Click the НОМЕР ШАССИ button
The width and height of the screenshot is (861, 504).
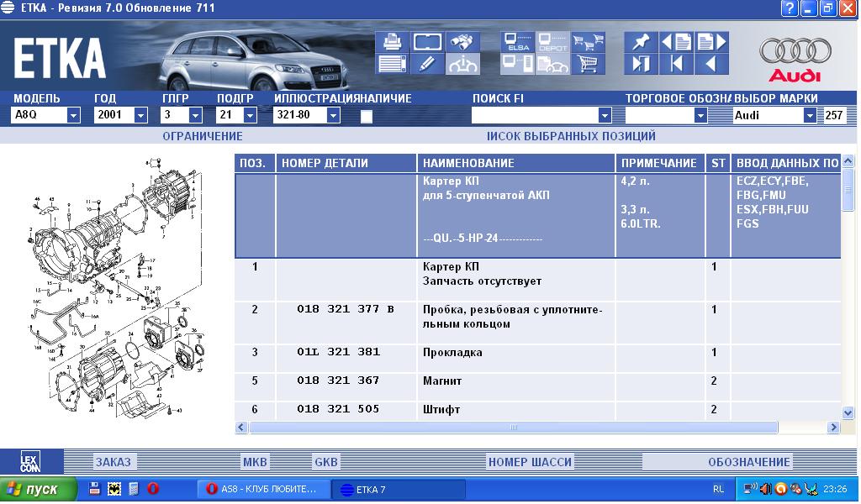[530, 462]
